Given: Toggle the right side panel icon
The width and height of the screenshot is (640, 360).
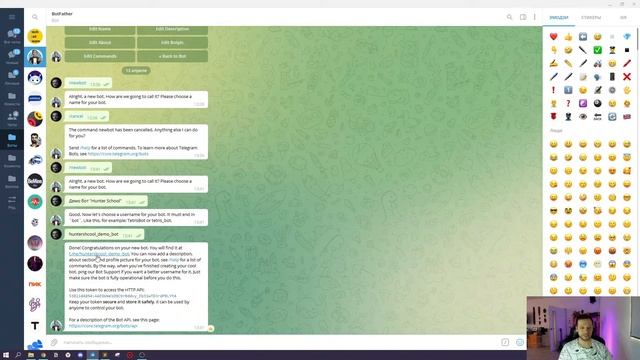Looking at the screenshot, I should [x=523, y=17].
